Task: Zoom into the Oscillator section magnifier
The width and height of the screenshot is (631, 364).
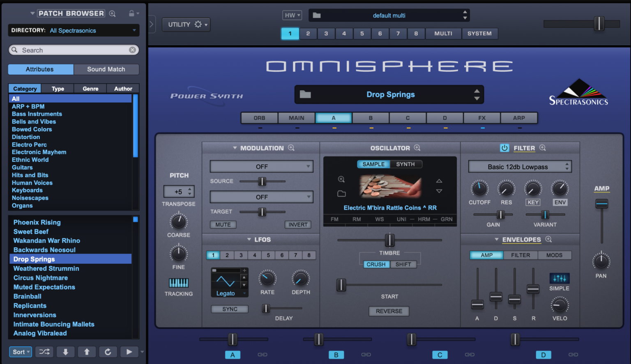Action: (x=417, y=148)
